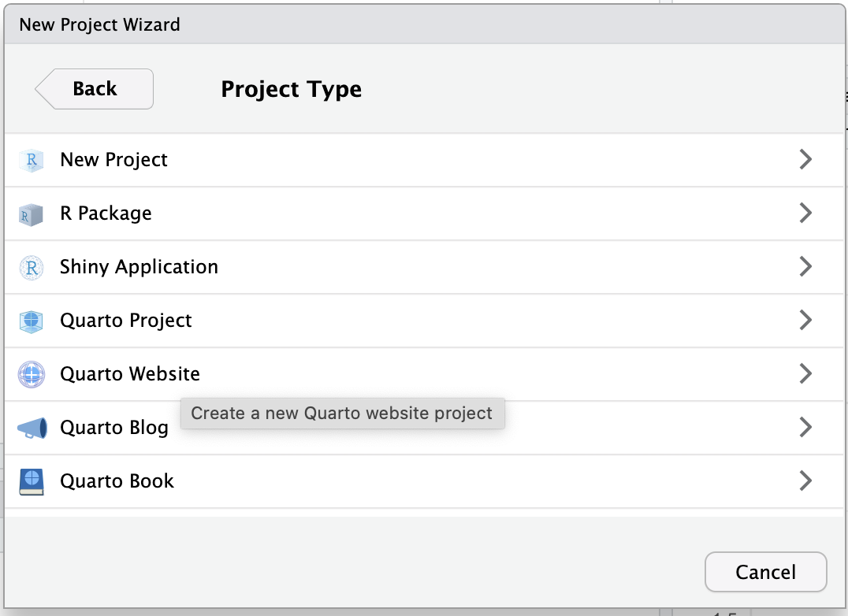Click the R Package box icon
The image size is (848, 616).
32,213
